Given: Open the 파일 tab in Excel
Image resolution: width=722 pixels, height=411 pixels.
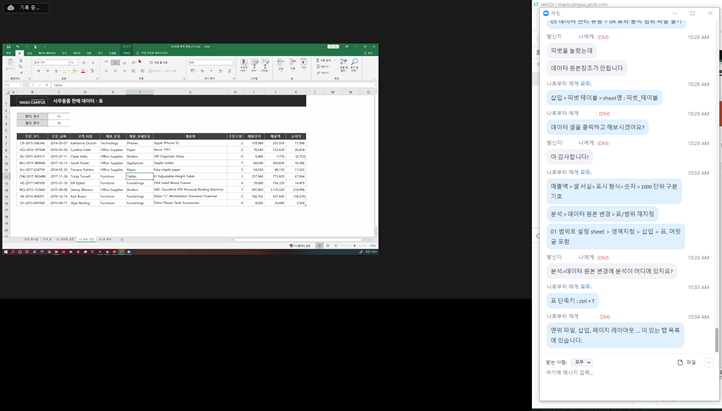Looking at the screenshot, I should pyautogui.click(x=8, y=55).
